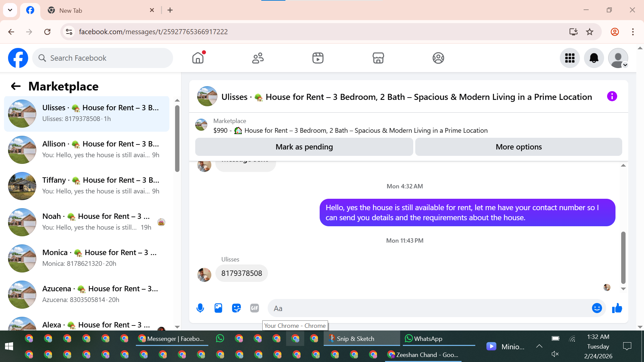
Task: Open the emoji picker in message box
Action: (x=597, y=308)
